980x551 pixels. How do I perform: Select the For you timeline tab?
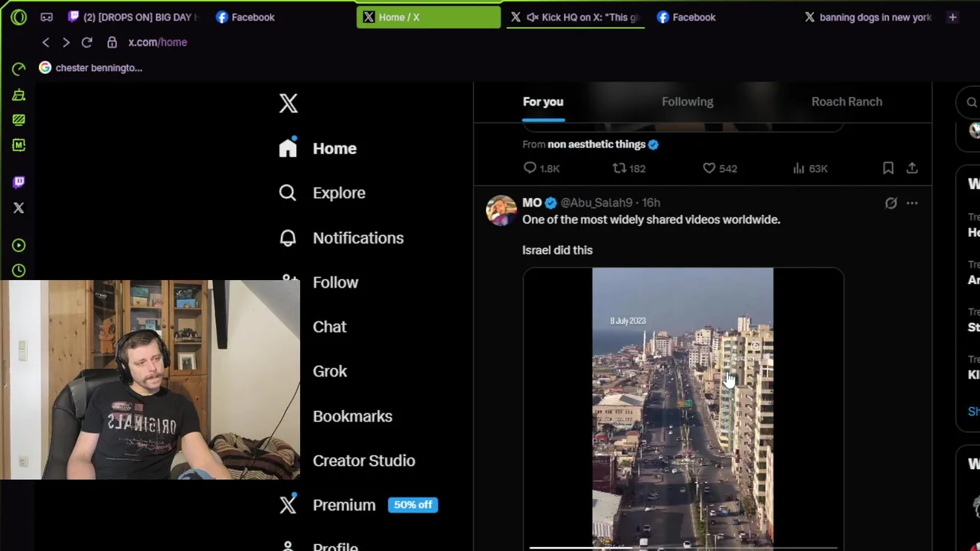[x=543, y=102]
